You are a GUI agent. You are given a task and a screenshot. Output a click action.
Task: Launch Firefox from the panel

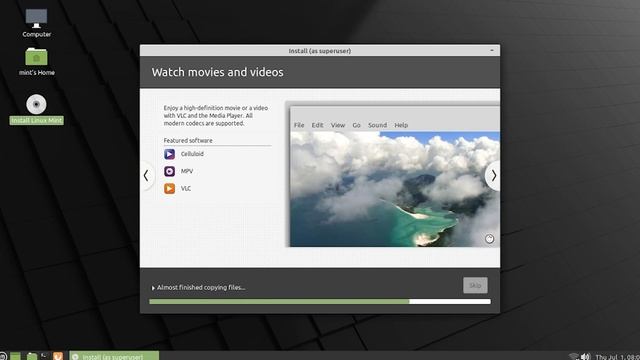[x=58, y=356]
